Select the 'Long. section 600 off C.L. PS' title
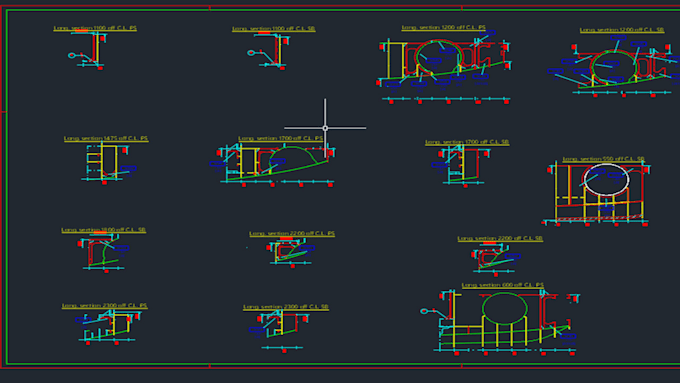 click(503, 285)
